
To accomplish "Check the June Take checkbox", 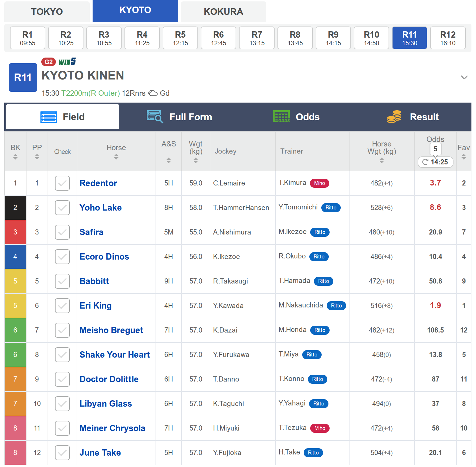I will pyautogui.click(x=62, y=453).
